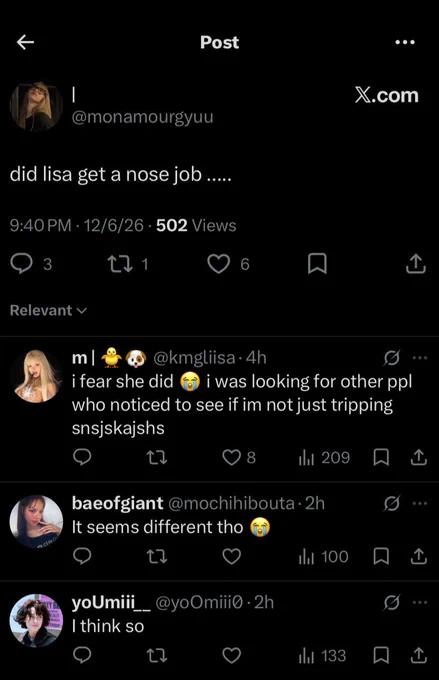Share the main post
This screenshot has width=439, height=680.
coord(416,263)
